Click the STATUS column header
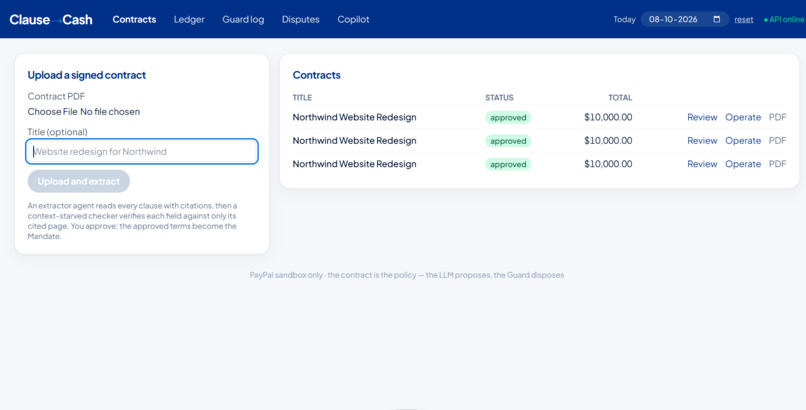 (x=499, y=98)
